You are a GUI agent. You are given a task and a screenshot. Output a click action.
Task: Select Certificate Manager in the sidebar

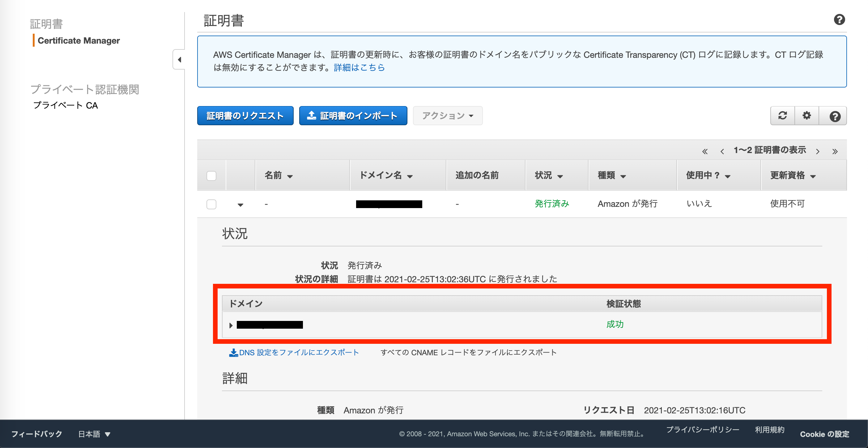(x=79, y=41)
